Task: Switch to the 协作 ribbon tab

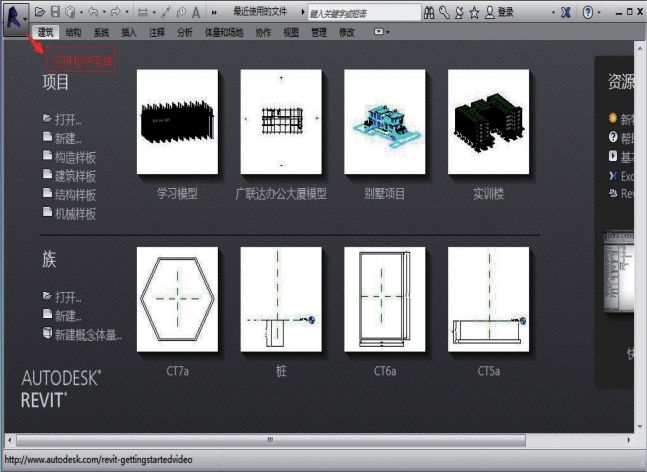Action: (263, 32)
